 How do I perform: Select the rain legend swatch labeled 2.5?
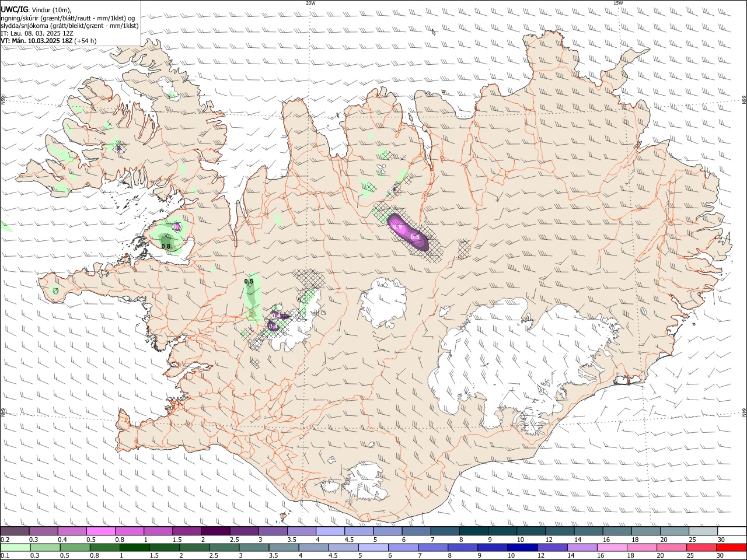coord(224,547)
